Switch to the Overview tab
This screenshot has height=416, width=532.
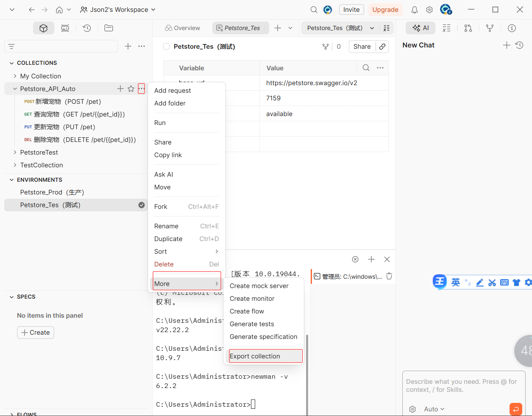(x=183, y=28)
